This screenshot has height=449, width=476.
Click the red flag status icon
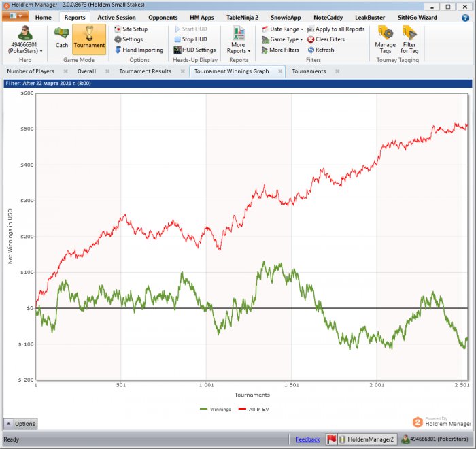[x=332, y=439]
